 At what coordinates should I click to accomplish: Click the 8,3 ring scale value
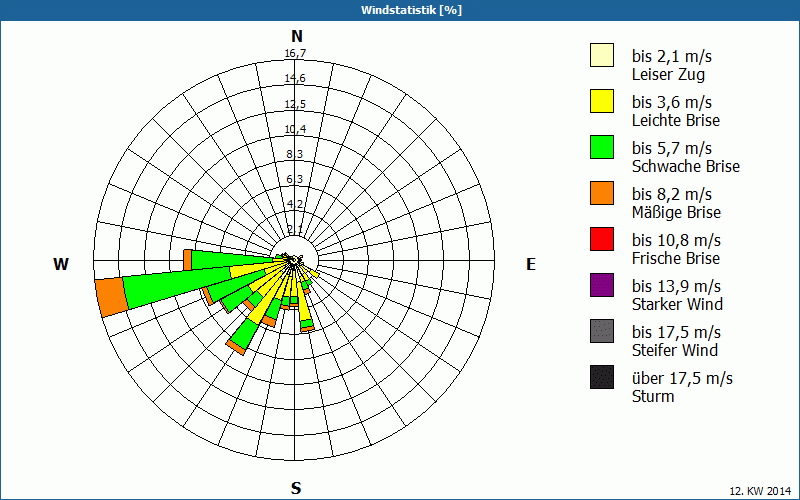[295, 154]
